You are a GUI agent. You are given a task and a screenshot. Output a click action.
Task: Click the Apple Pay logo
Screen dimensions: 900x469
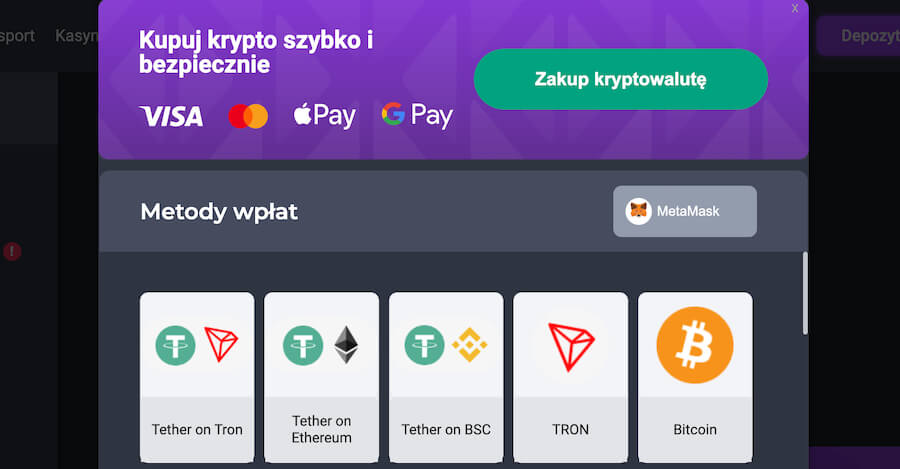pos(324,116)
